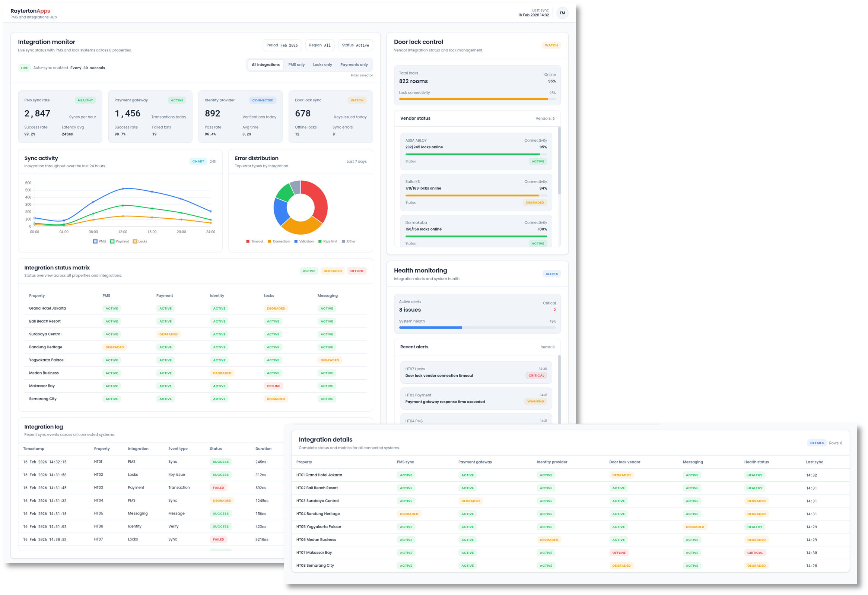Click the Timeout legend marker in Error distribution

248,241
